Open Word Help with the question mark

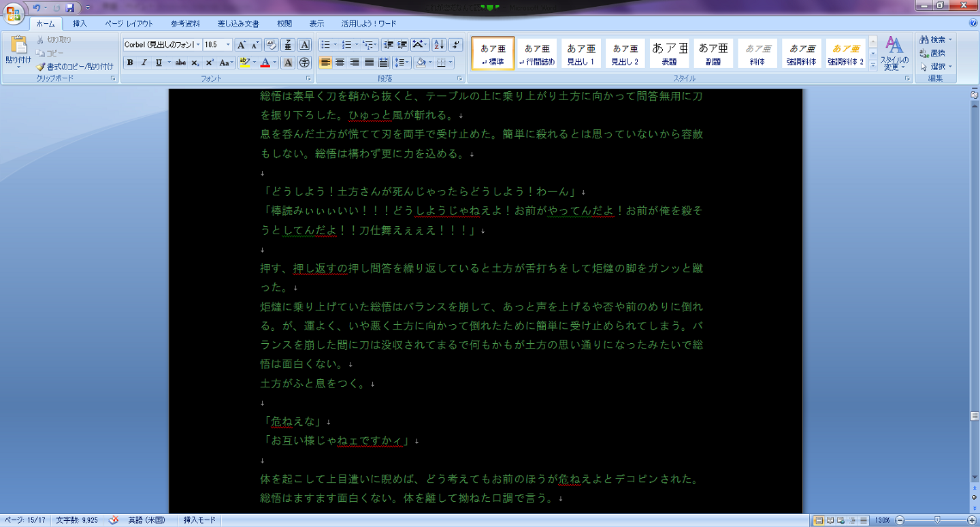pyautogui.click(x=973, y=23)
